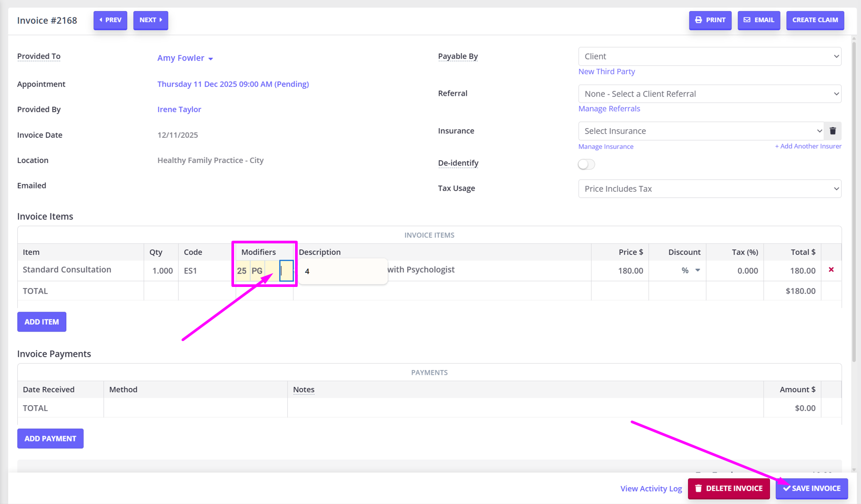
Task: Click the Price field showing 180.00
Action: [621, 270]
